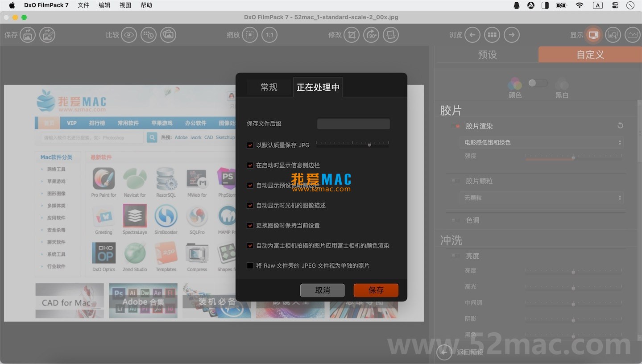Click the zoom-to-fit icon next to 缩放
The height and width of the screenshot is (364, 642).
(250, 35)
